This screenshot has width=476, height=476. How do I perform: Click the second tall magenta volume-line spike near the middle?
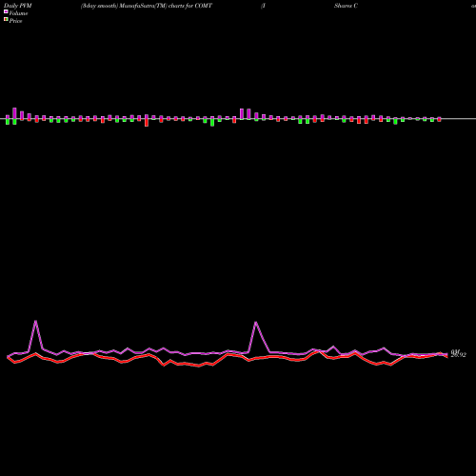(x=256, y=323)
